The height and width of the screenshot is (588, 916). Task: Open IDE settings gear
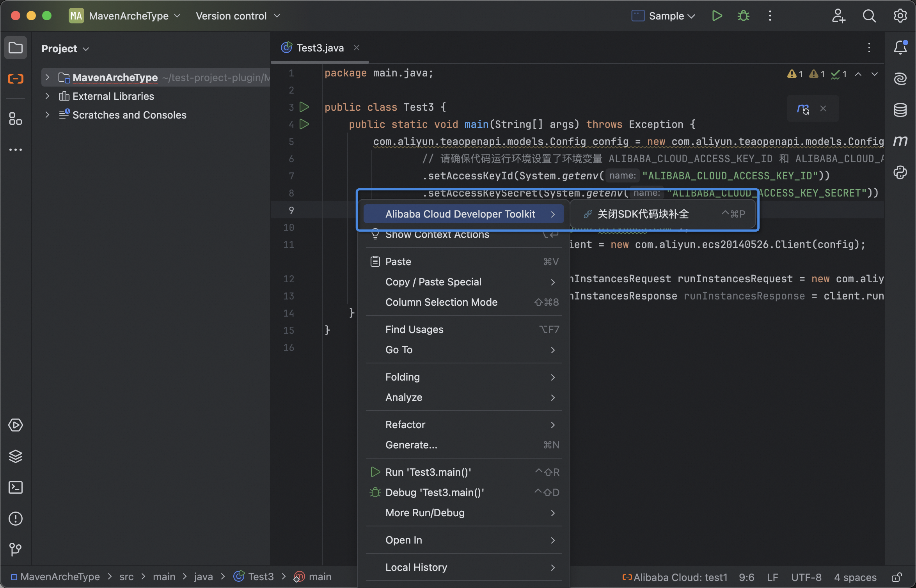900,16
